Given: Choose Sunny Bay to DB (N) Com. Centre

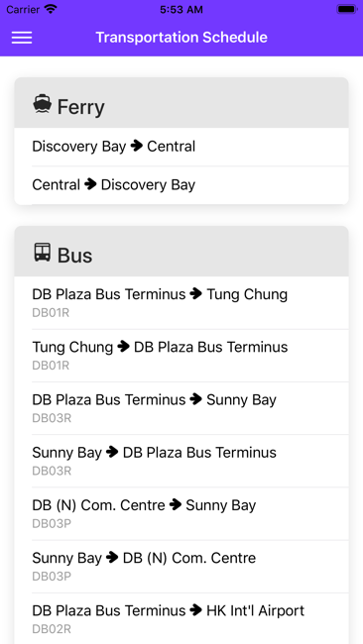Looking at the screenshot, I should tap(181, 567).
